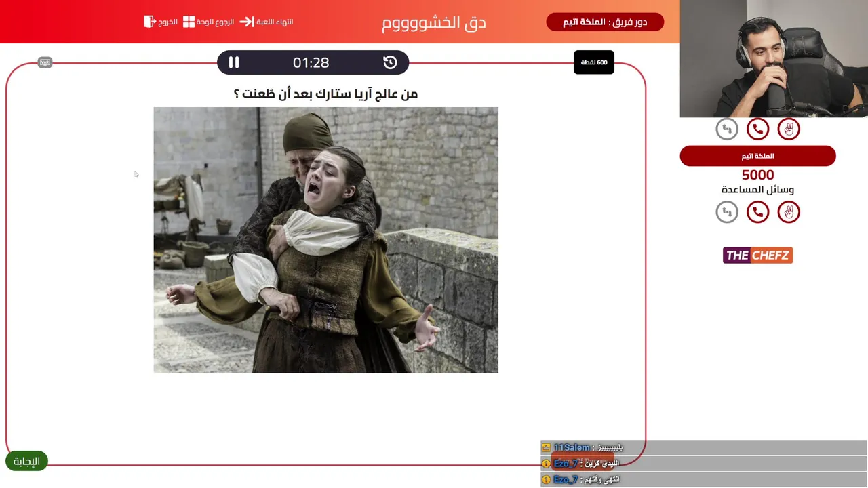Click the Ezo_7 message انتهى وقتهم
868x488 pixels.
click(704, 479)
